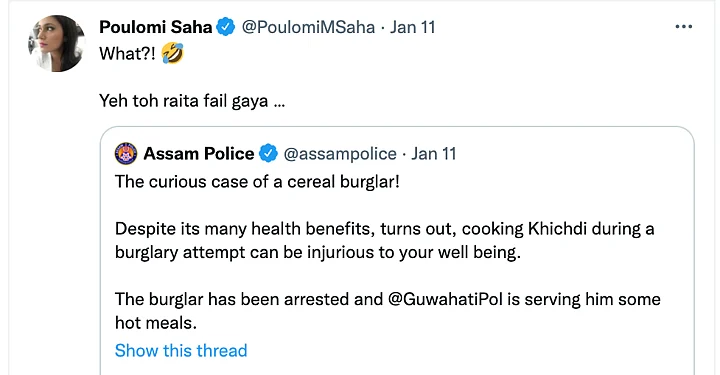This screenshot has height=375, width=720.
Task: Click the Poulomi Saha display name
Action: (x=155, y=27)
